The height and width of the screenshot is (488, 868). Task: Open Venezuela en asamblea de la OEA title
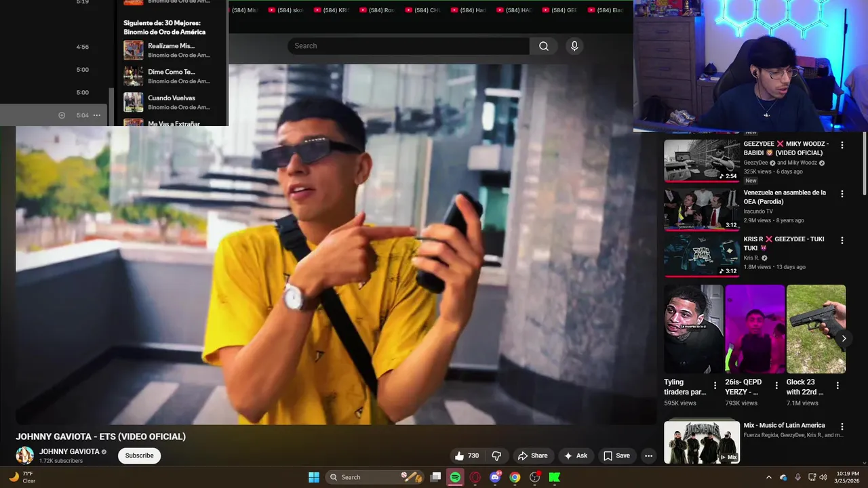[x=785, y=197]
